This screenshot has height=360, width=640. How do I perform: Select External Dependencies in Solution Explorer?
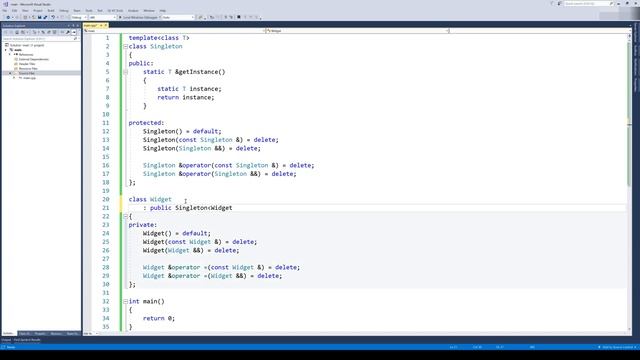coord(33,59)
